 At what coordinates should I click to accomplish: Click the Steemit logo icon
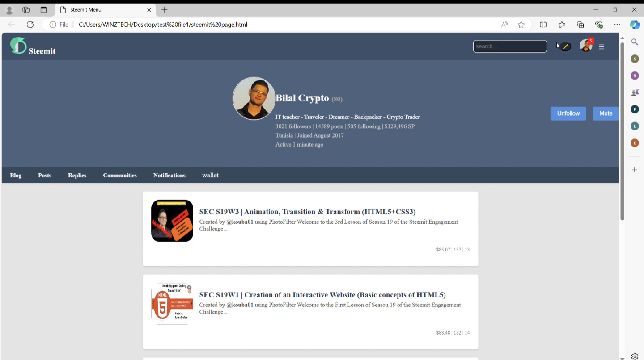click(18, 46)
